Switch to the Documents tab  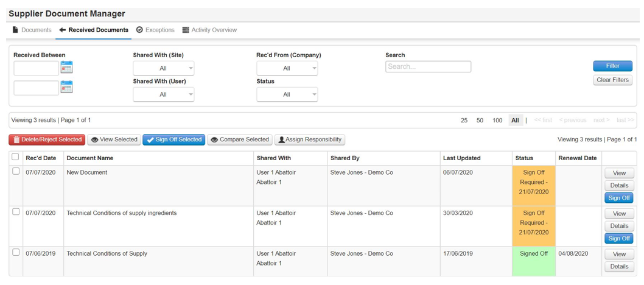click(32, 30)
